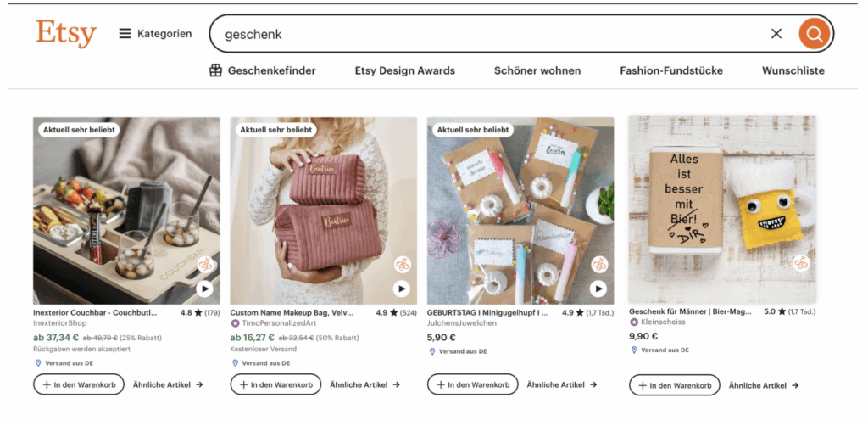Open the Kategorien hamburger menu

156,34
